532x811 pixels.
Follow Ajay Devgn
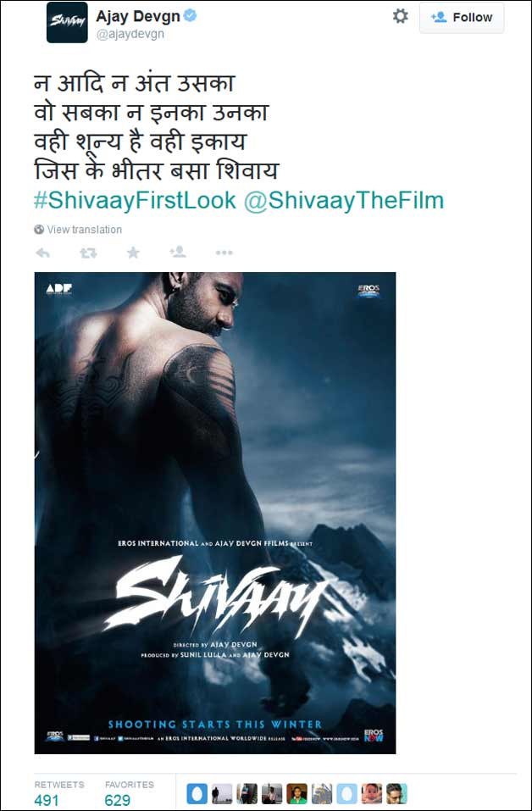pos(462,18)
